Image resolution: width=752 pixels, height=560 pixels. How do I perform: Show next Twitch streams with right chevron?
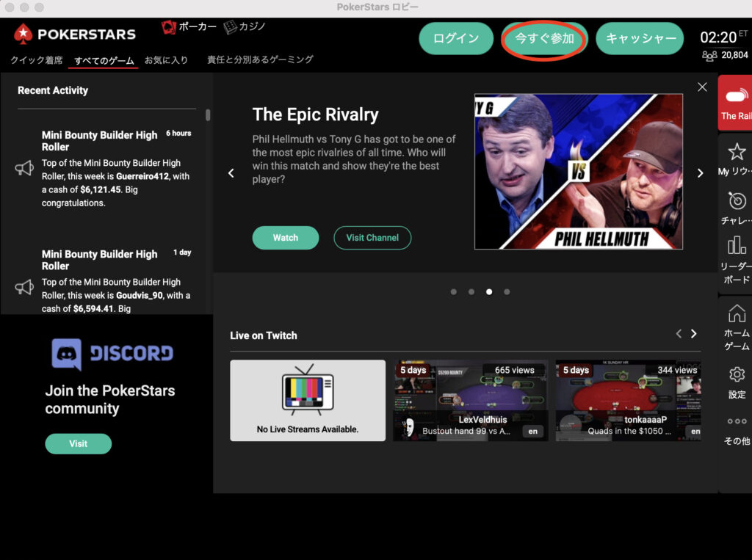(x=693, y=334)
